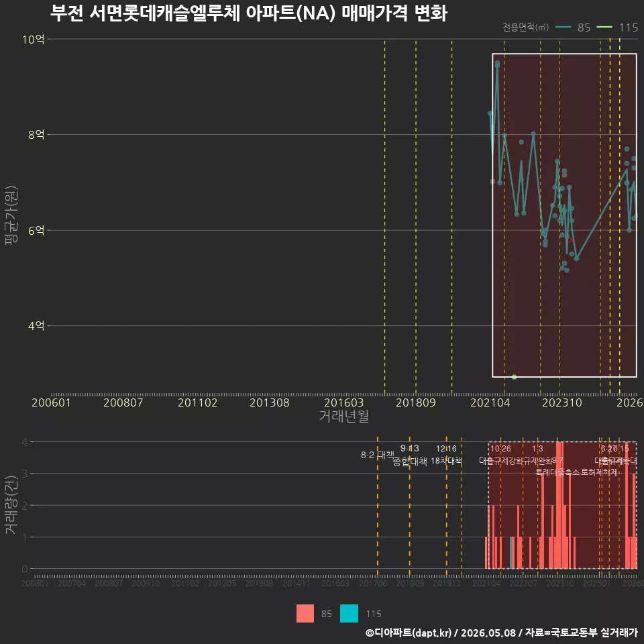Click the 201912 label on volume chart axis
Image resolution: width=644 pixels, height=644 pixels.
pos(447,583)
